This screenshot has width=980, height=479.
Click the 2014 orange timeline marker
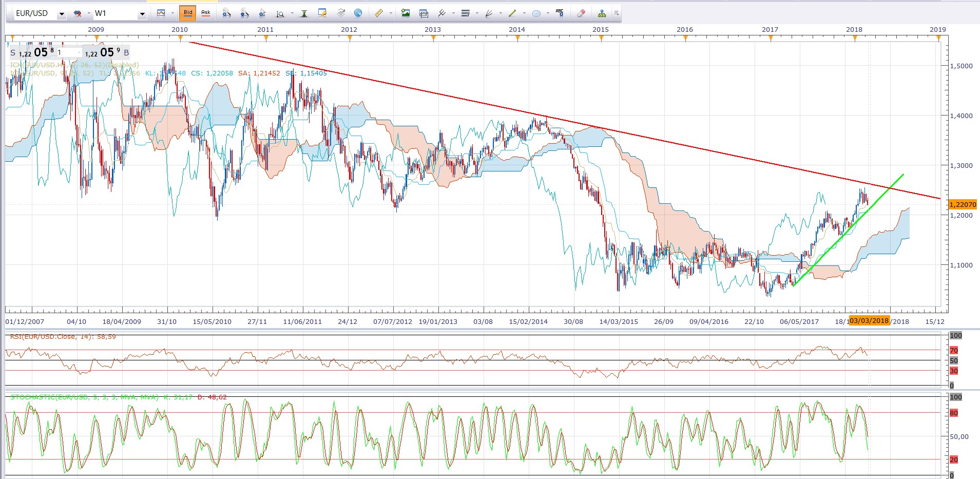(517, 37)
